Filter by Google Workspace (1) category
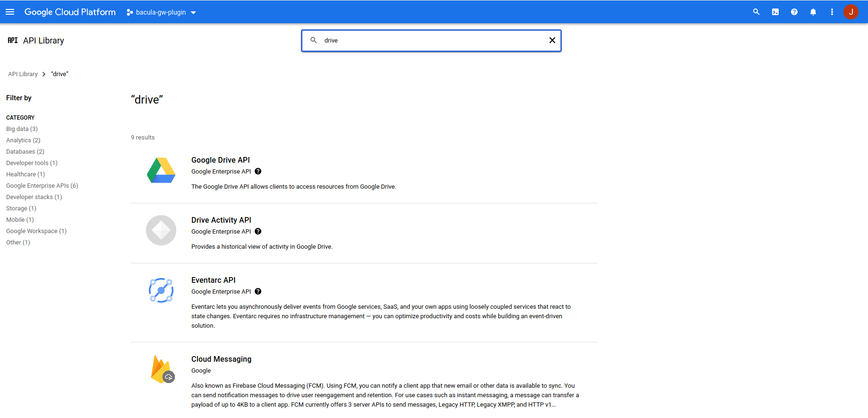 point(36,231)
